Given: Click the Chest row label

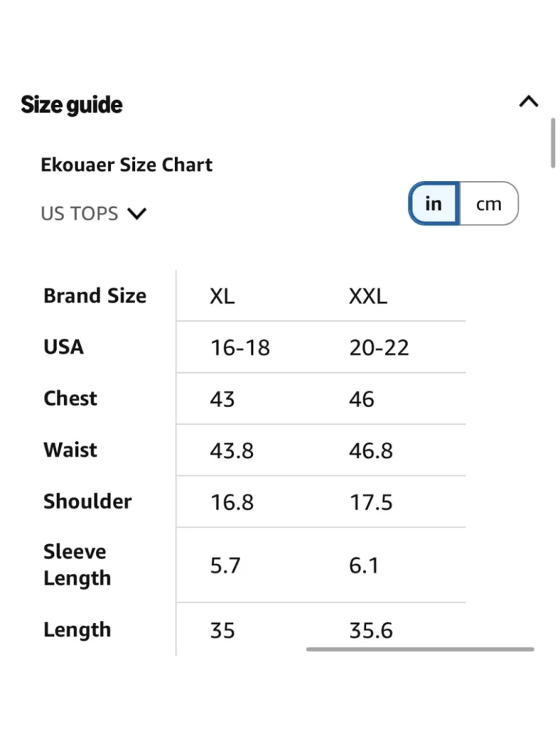Looking at the screenshot, I should (x=70, y=398).
